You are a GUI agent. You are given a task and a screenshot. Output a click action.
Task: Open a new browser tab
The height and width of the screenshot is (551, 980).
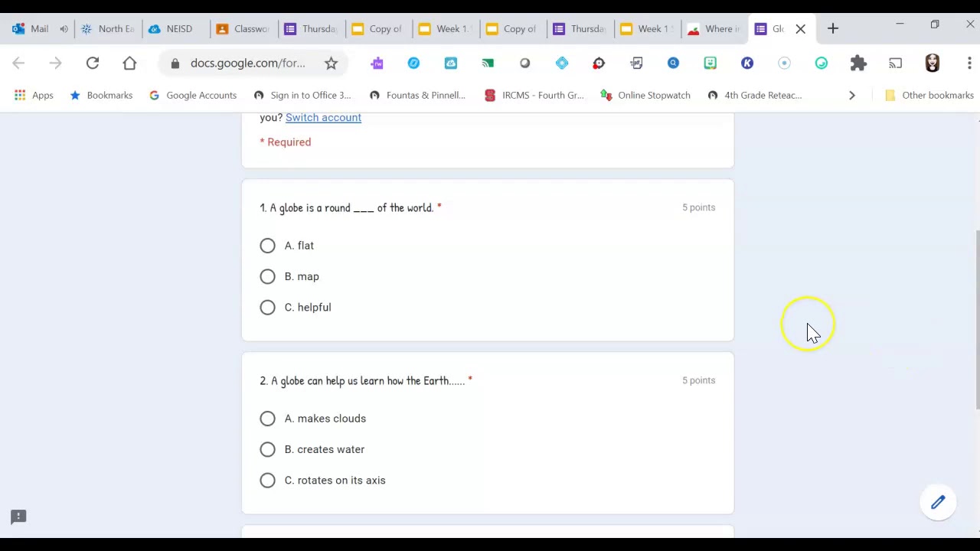pos(833,29)
